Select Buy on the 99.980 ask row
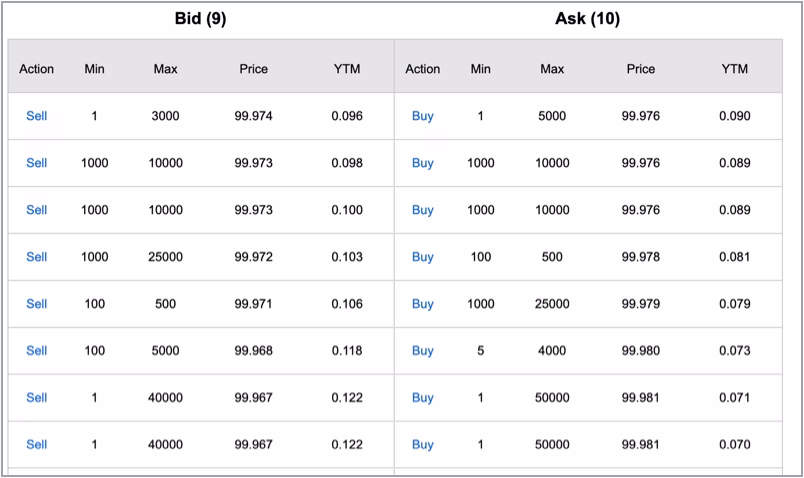The width and height of the screenshot is (804, 478). click(x=422, y=351)
